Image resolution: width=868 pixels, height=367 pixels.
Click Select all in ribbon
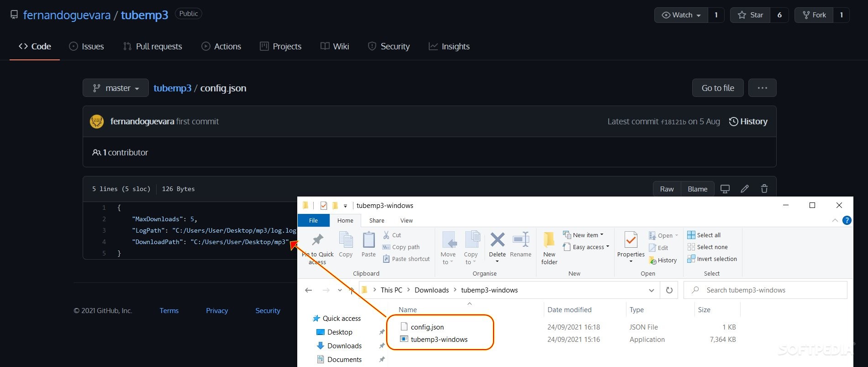pos(704,235)
